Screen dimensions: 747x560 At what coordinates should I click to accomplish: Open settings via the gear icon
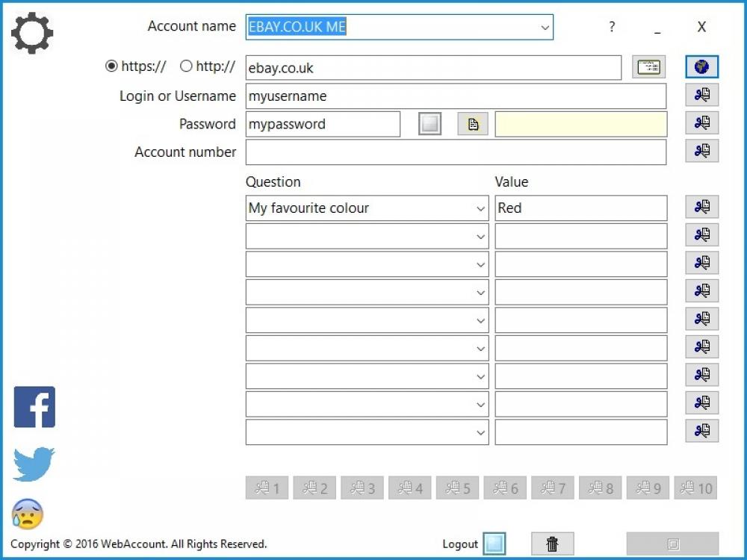click(x=31, y=32)
